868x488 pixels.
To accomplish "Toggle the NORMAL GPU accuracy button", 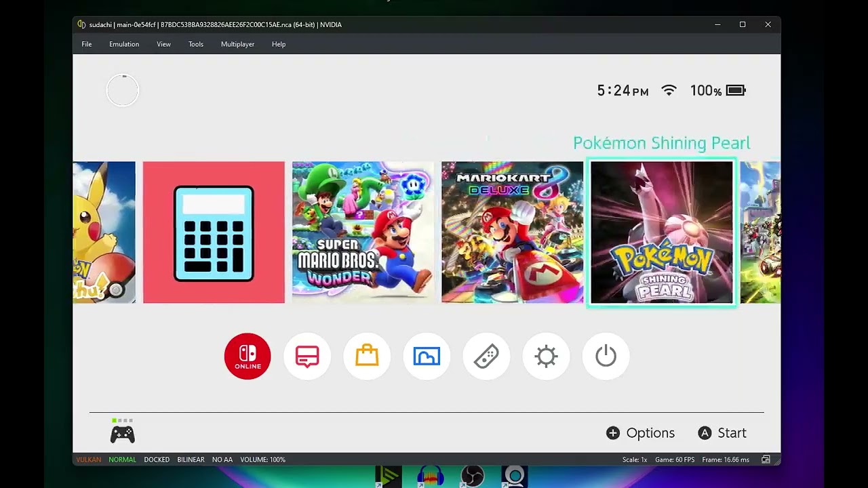I will point(123,460).
